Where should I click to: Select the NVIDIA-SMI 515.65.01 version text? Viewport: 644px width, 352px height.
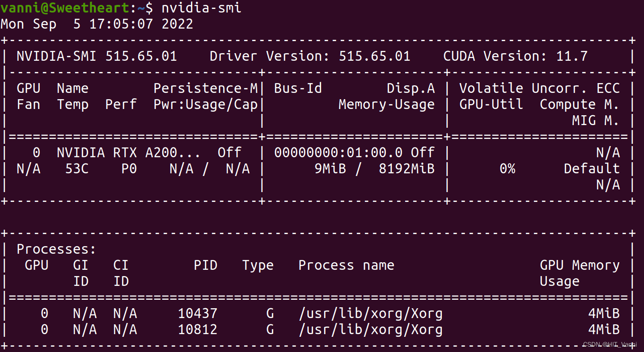point(97,56)
